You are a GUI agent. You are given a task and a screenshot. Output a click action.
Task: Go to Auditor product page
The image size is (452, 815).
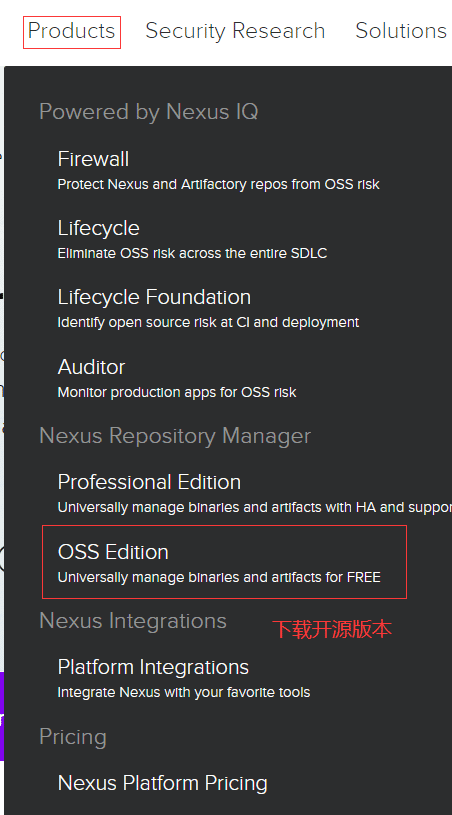[x=91, y=367]
